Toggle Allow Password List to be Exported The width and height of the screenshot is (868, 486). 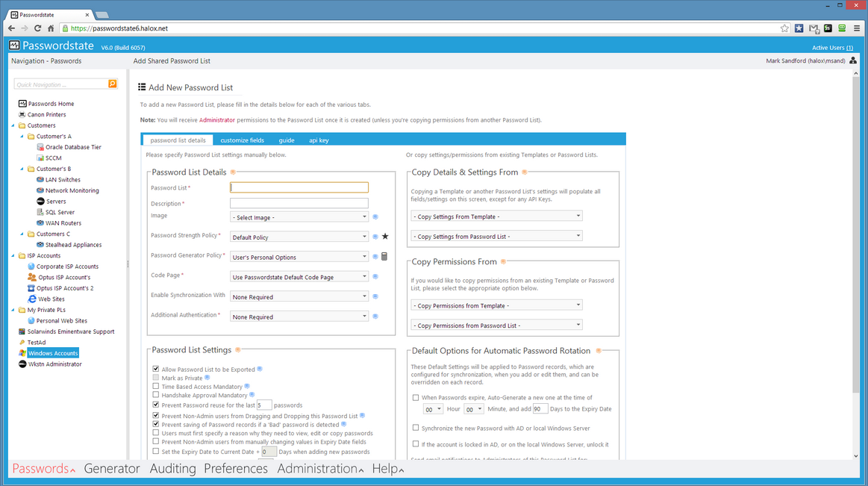click(155, 369)
